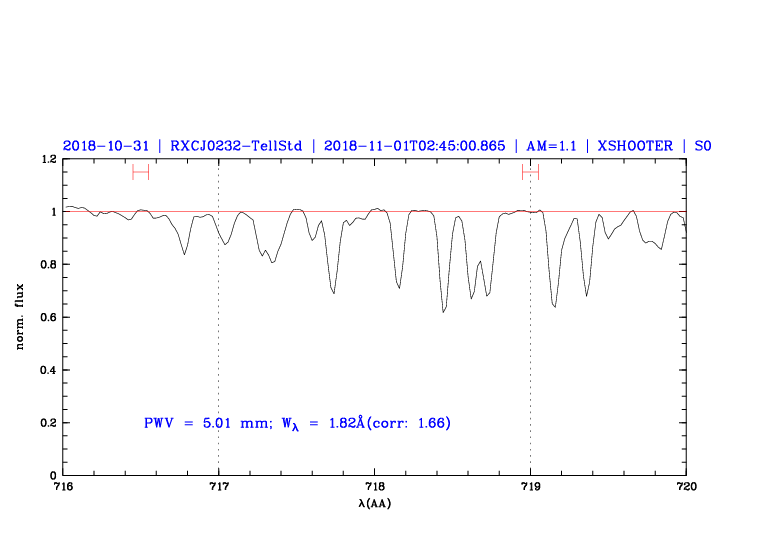Click the deepest absorption dip near 718.45
The image size is (782, 542).
coord(443,311)
